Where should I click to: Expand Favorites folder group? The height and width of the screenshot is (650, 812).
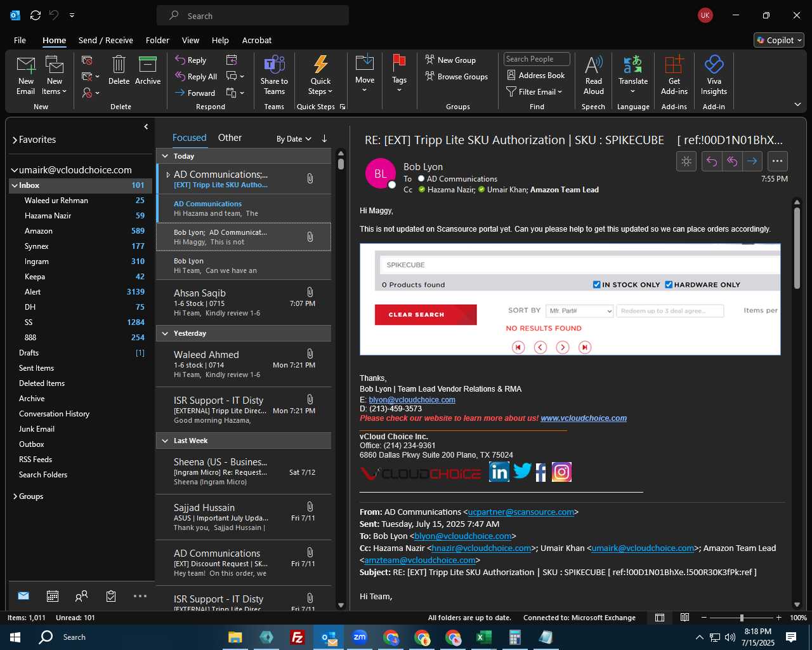(x=15, y=140)
